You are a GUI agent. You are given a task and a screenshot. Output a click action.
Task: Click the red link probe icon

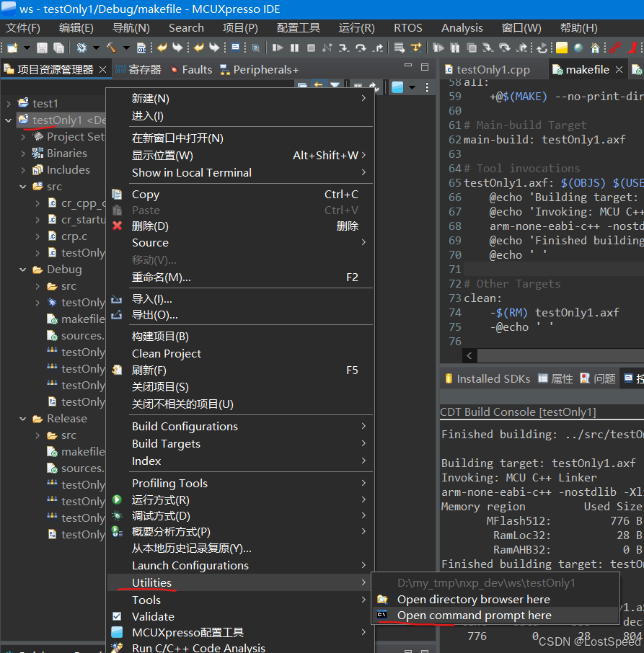(615, 48)
